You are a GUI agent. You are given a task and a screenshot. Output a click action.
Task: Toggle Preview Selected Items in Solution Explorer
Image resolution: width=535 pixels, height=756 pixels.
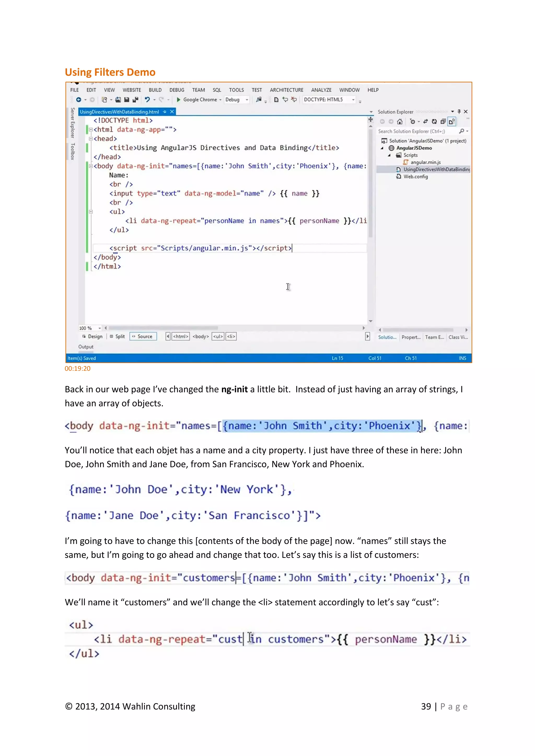tap(452, 121)
